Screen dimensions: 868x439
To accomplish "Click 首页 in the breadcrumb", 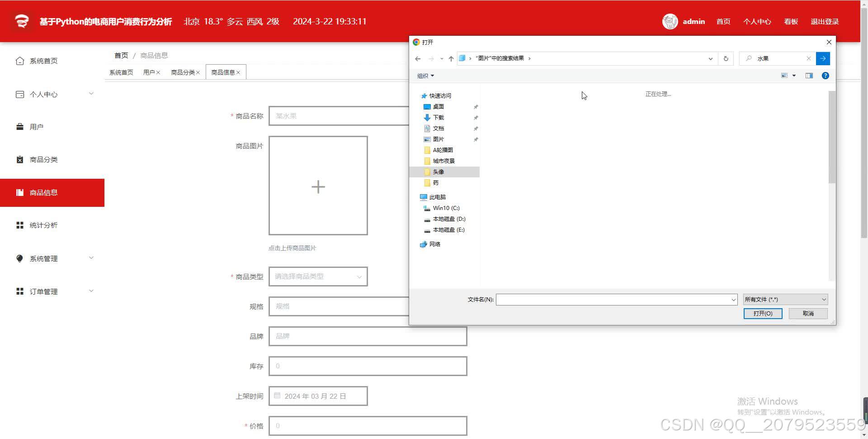I will point(121,55).
